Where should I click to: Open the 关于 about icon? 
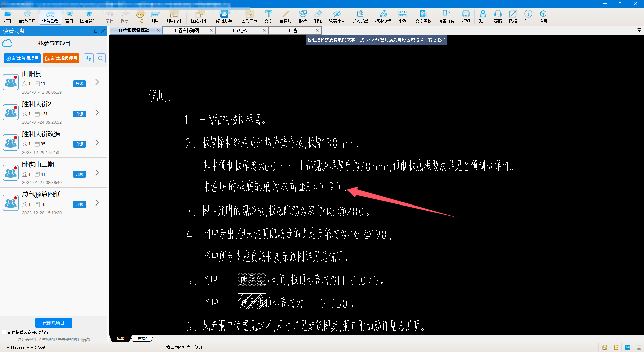click(528, 17)
